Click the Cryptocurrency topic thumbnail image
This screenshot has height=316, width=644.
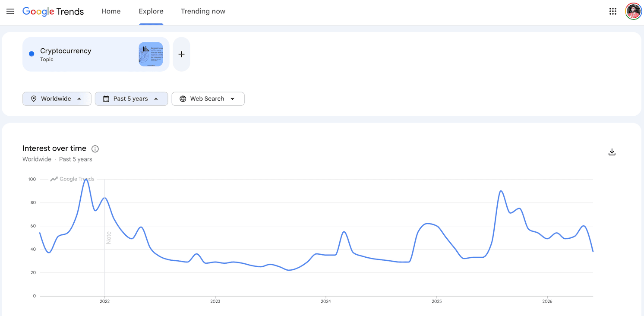coord(151,54)
